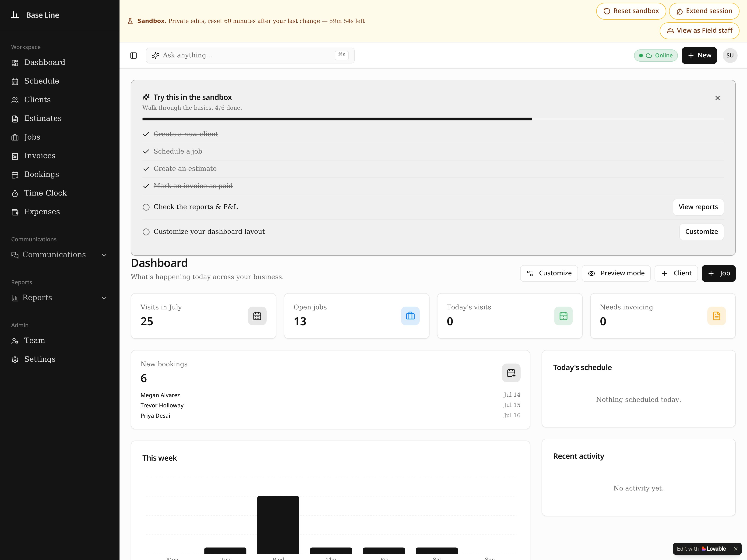
Task: Open Invoices in the sidebar
Action: 60,156
